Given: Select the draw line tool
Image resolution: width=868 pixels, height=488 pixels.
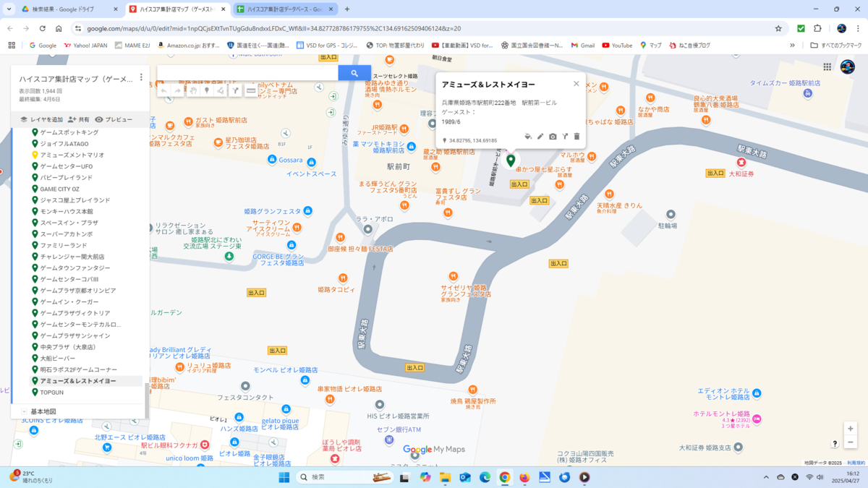Looking at the screenshot, I should coord(221,91).
